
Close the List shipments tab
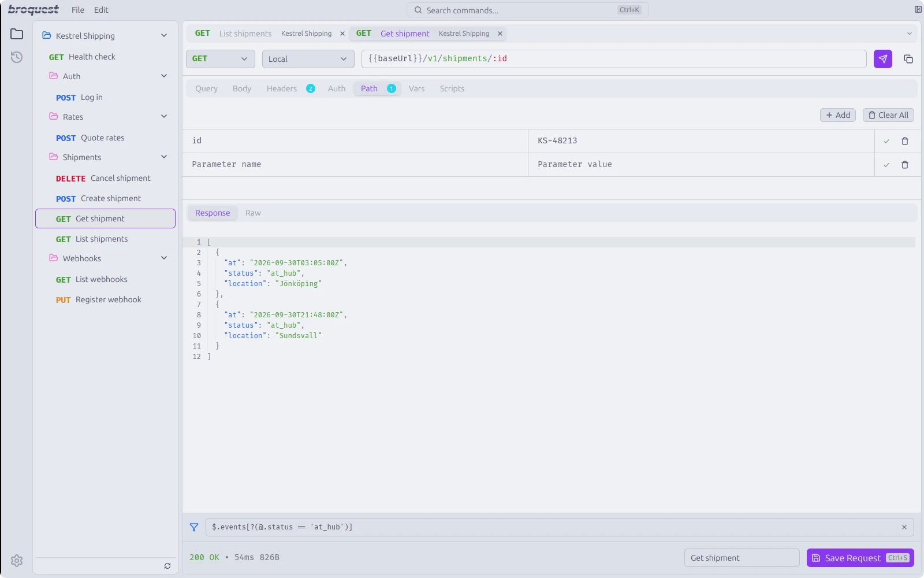(x=342, y=34)
